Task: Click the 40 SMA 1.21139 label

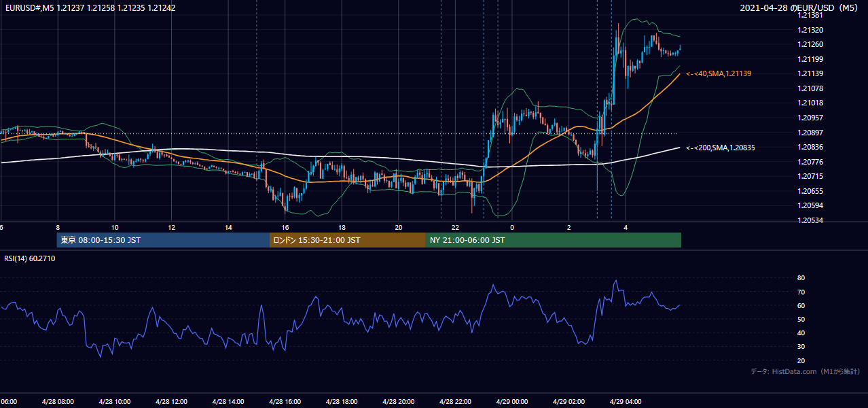Action: coord(719,73)
